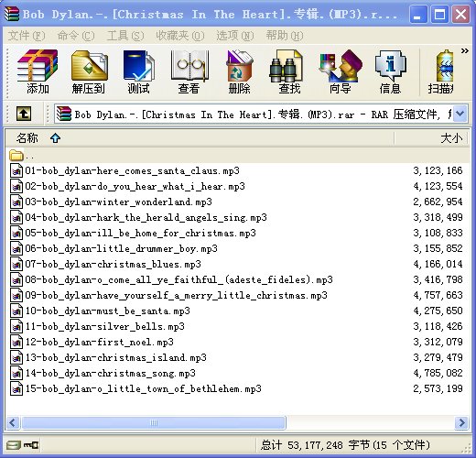The image size is (476, 458).
Task: Minimize the WinRAR window
Action: tap(418, 14)
